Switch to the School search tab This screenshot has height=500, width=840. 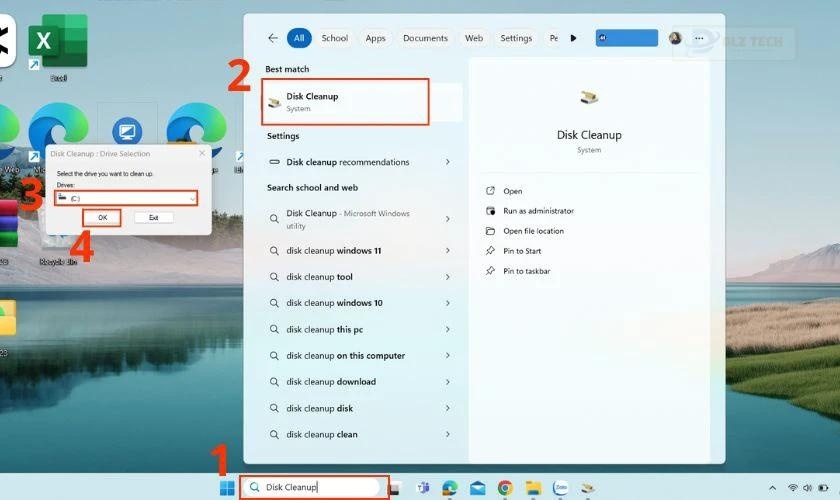(x=335, y=38)
